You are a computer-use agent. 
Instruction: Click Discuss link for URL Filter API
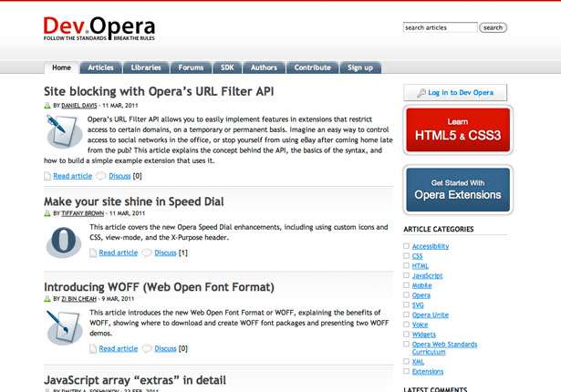pos(119,176)
